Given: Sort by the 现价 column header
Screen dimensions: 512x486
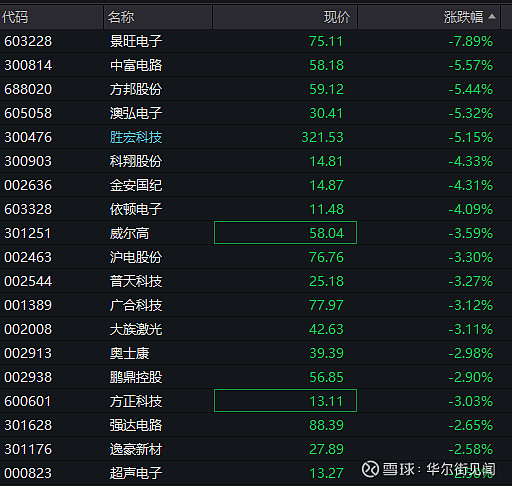Looking at the screenshot, I should click(285, 17).
